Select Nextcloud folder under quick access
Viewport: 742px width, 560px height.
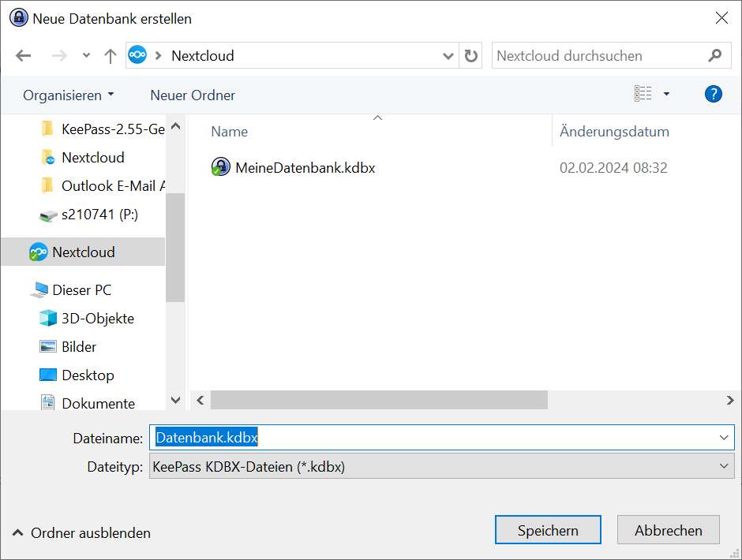tap(84, 157)
